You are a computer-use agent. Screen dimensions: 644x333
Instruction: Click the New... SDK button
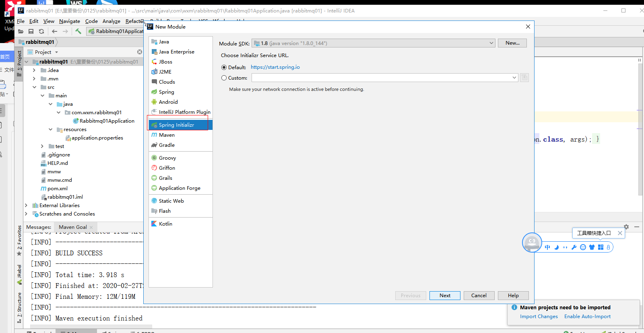click(x=512, y=43)
